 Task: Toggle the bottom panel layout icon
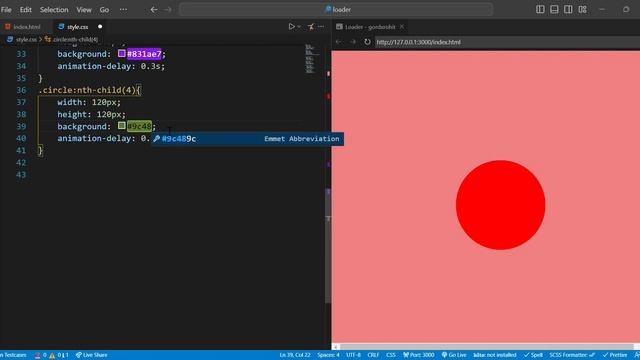pyautogui.click(x=554, y=9)
